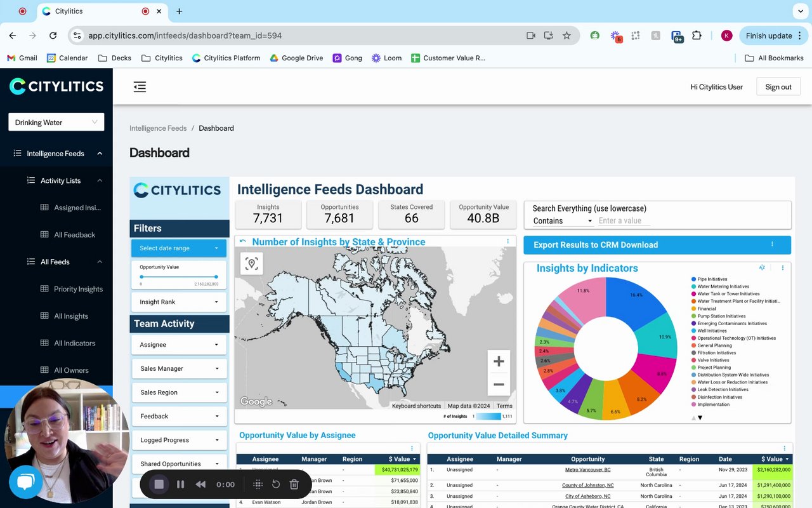Screen dimensions: 812x508
Task: Open three-dot menu above Opportunity Value by Assignee table
Action: 412,448
